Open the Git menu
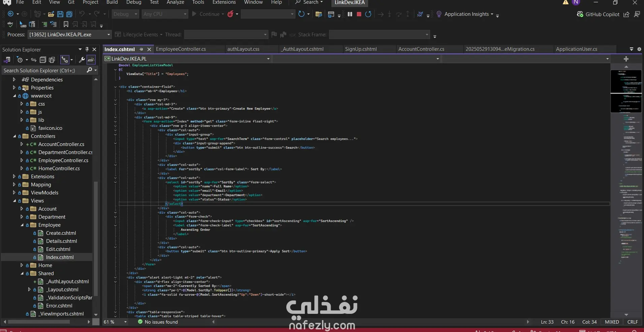Screen dimensions: 644x332 click(71, 2)
